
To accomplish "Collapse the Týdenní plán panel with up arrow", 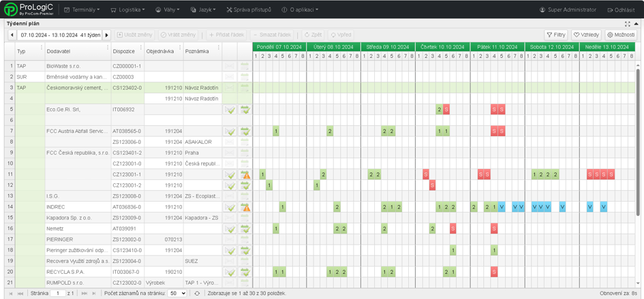I will 637,24.
